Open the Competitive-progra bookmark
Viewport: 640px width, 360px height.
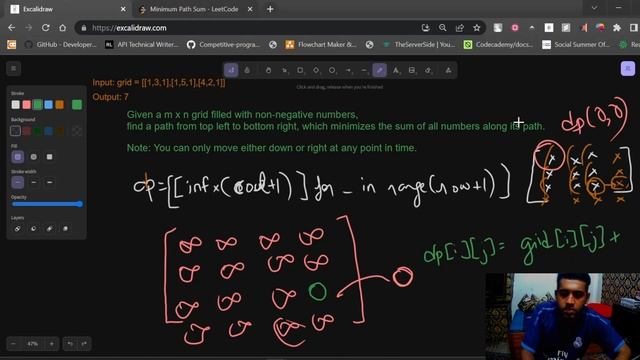[x=224, y=44]
